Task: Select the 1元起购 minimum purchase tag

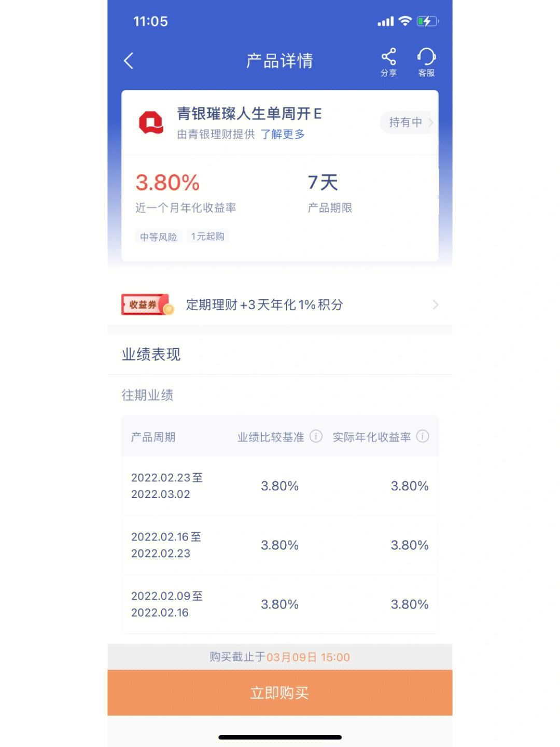Action: point(207,237)
